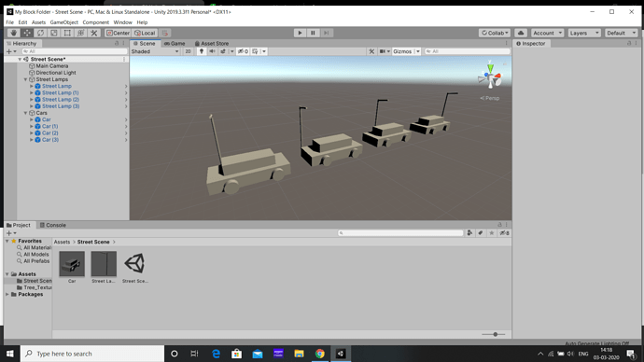
Task: Toggle scene effects like skybox
Action: (x=223, y=51)
